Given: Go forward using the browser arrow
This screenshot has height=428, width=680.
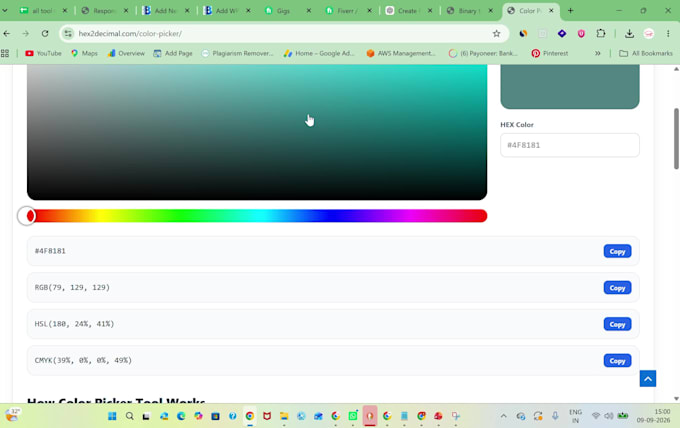Looking at the screenshot, I should tap(26, 33).
